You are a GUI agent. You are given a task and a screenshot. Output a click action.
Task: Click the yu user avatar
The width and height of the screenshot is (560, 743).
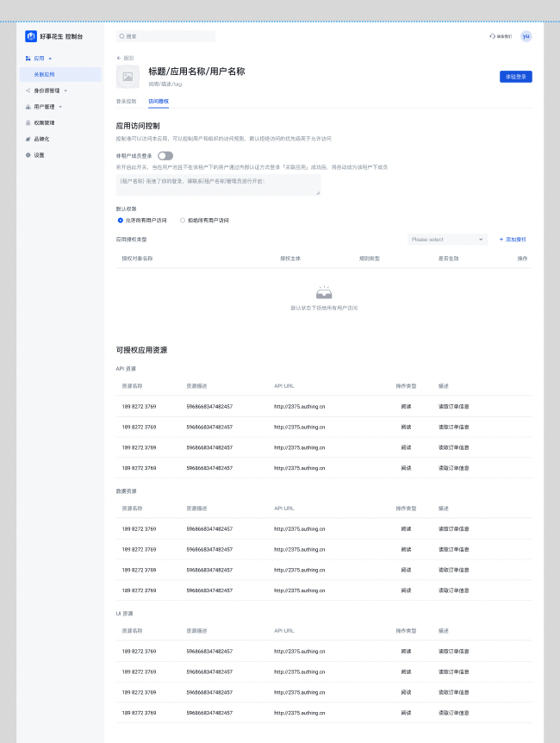coord(526,36)
